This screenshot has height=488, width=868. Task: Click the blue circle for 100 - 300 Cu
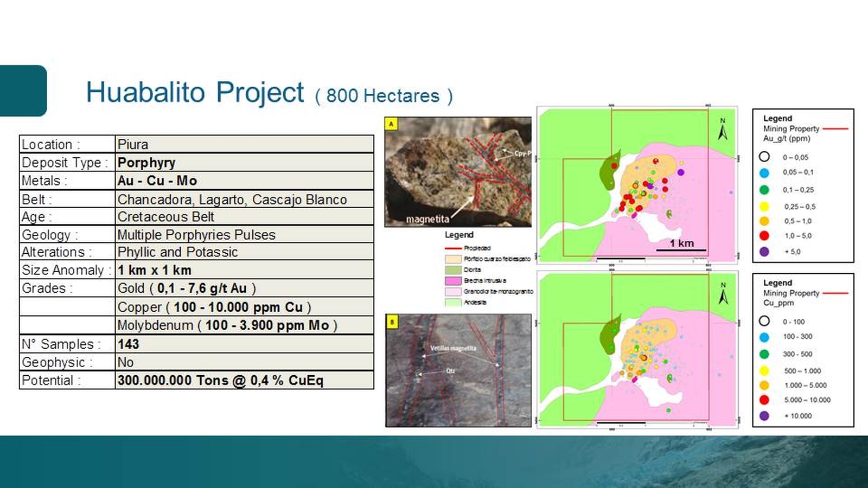coord(764,337)
